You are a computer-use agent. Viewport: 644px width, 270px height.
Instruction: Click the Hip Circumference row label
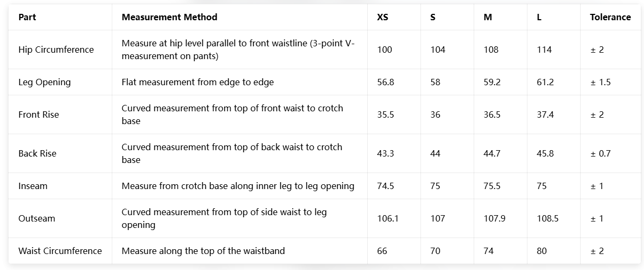pos(56,50)
